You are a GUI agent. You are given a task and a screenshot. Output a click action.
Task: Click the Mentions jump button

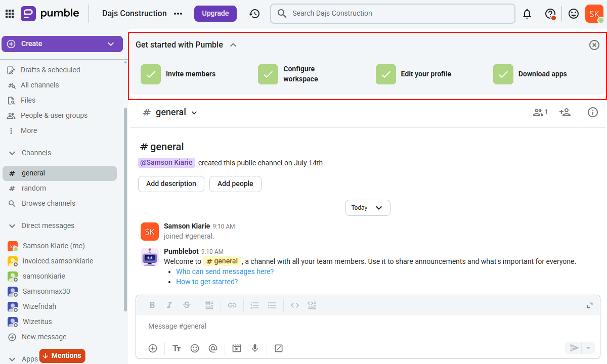pyautogui.click(x=62, y=356)
